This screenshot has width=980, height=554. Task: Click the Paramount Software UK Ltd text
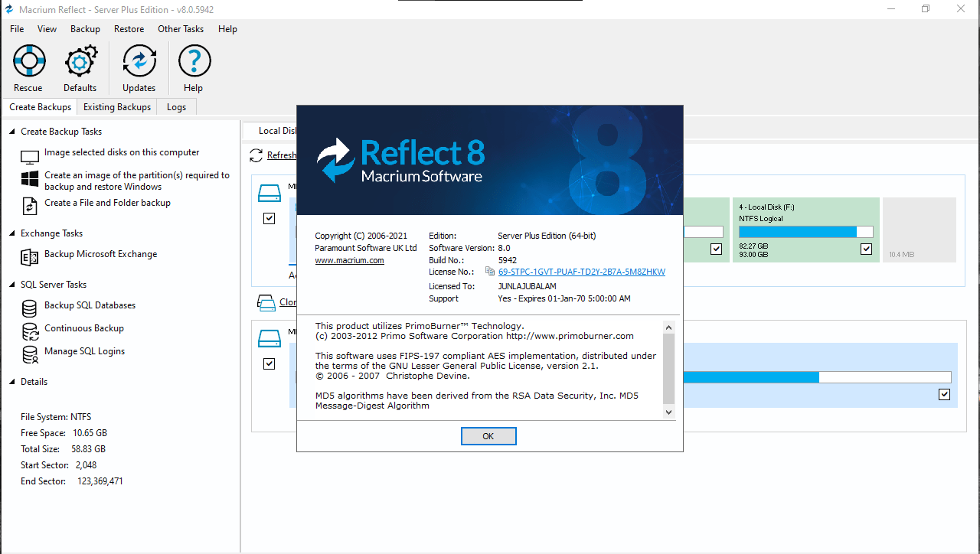tap(366, 248)
